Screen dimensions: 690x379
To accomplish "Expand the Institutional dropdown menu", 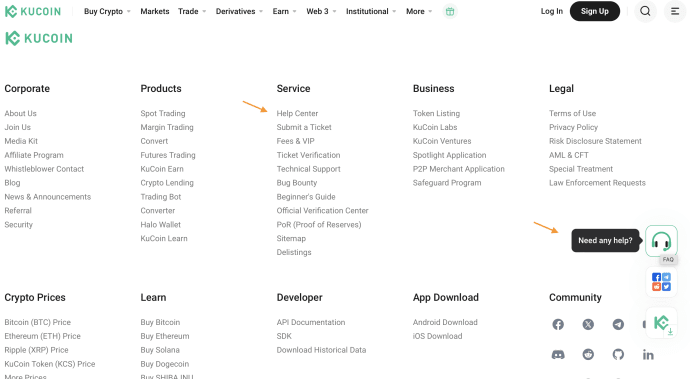I will [371, 11].
